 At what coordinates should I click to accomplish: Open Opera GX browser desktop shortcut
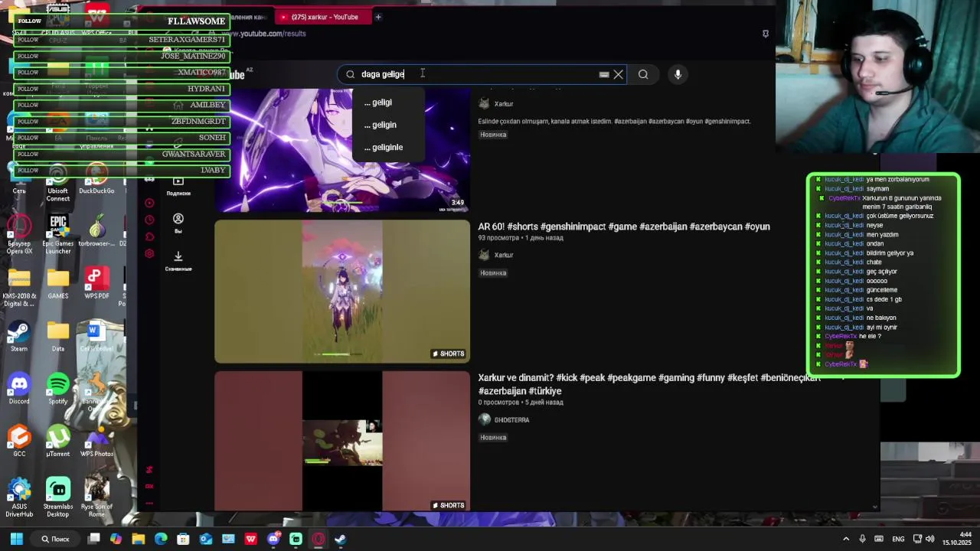tap(19, 235)
